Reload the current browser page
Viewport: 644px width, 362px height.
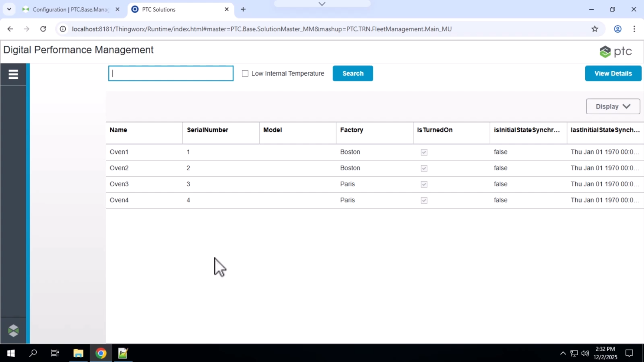[x=43, y=29]
